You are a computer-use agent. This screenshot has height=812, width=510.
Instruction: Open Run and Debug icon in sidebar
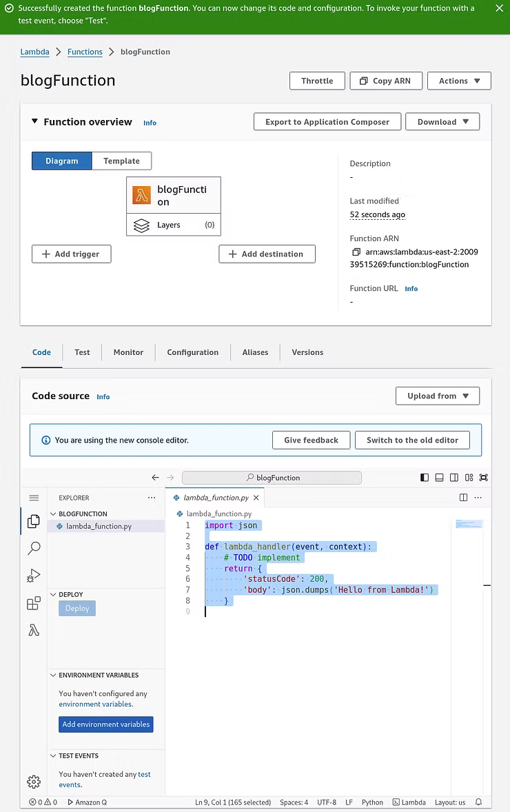pyautogui.click(x=34, y=576)
